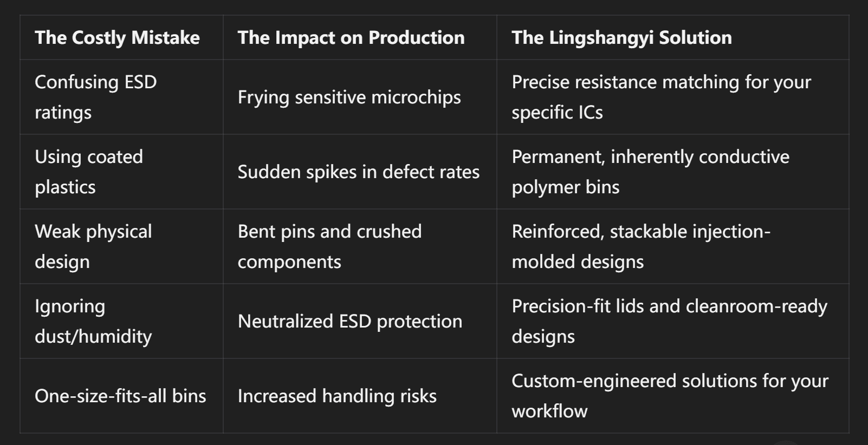Click 'The Impact on Production' header cell
The height and width of the screenshot is (445, 868).
pos(351,38)
